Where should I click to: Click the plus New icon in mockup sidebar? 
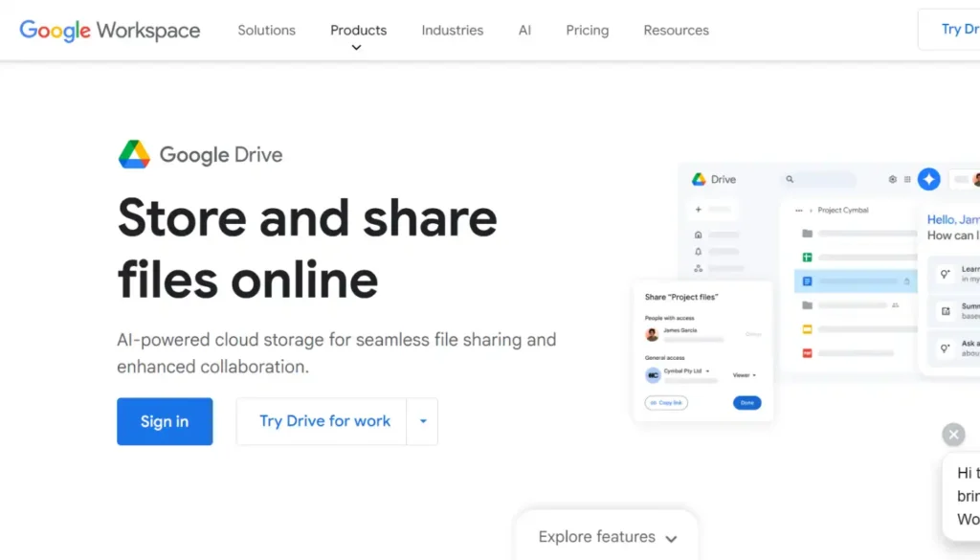698,210
